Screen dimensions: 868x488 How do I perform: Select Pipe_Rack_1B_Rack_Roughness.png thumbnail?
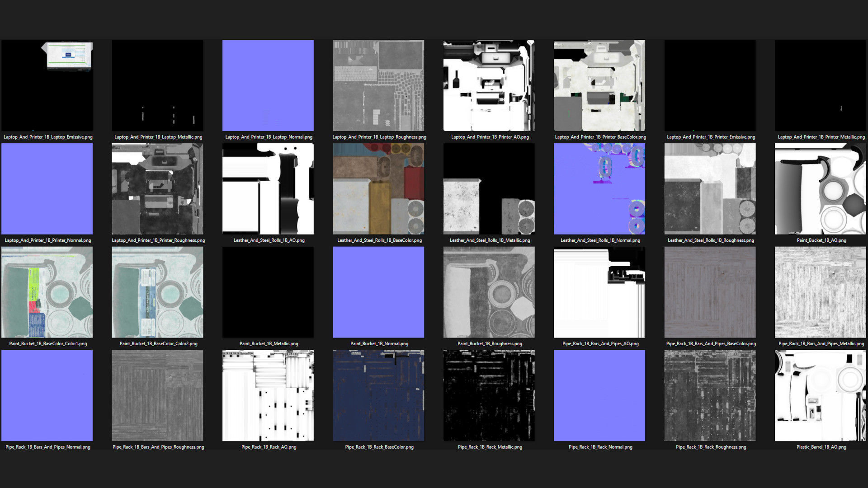[710, 395]
